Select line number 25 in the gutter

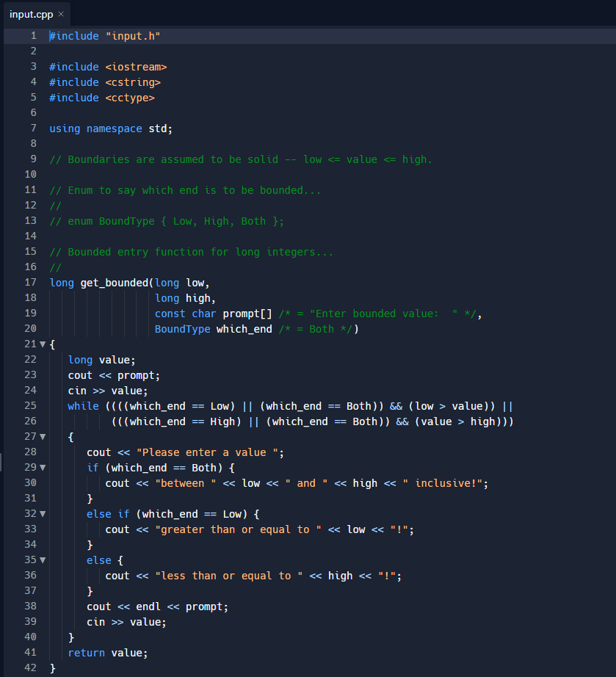click(31, 405)
